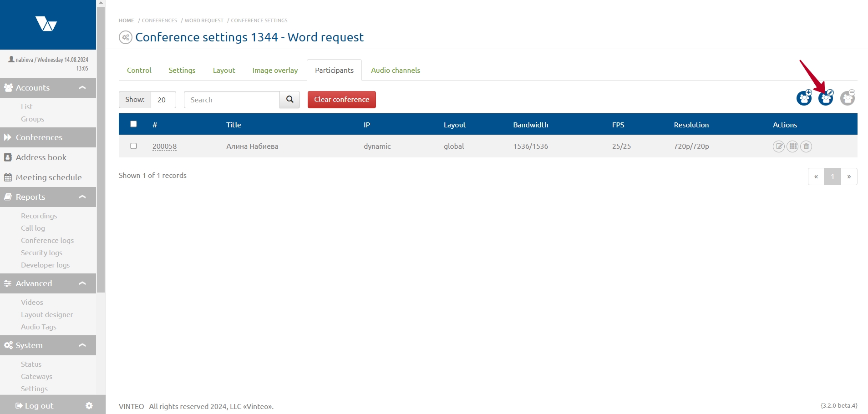Viewport: 868px width, 414px height.
Task: Click the trash icon to delete participant 200058
Action: [806, 146]
